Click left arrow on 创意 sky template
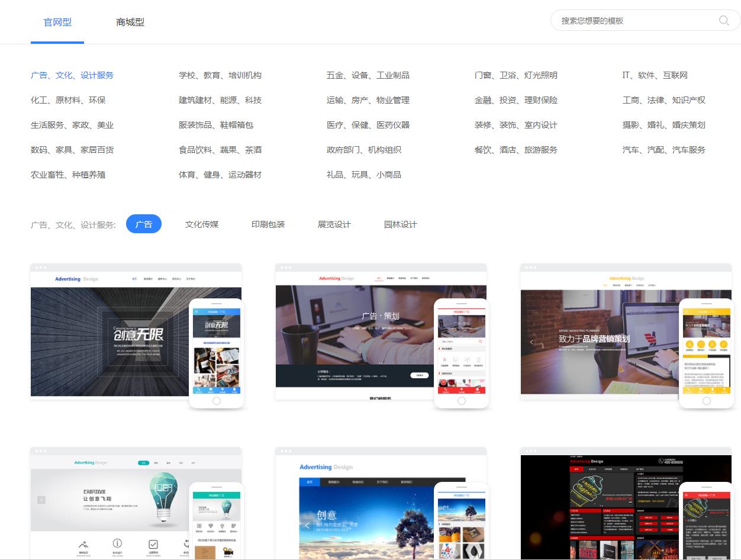This screenshot has height=560, width=741. click(x=307, y=525)
